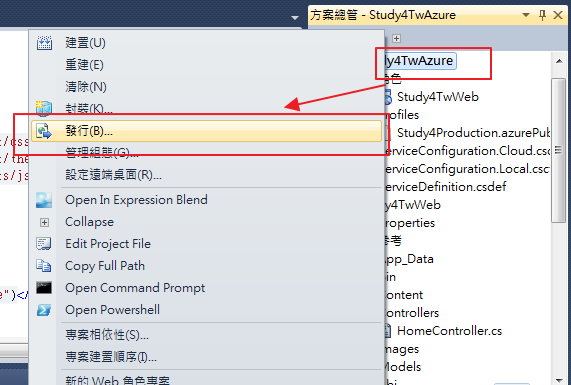This screenshot has height=385, width=571.
Task: Click the Open Command Prompt icon
Action: pos(44,288)
